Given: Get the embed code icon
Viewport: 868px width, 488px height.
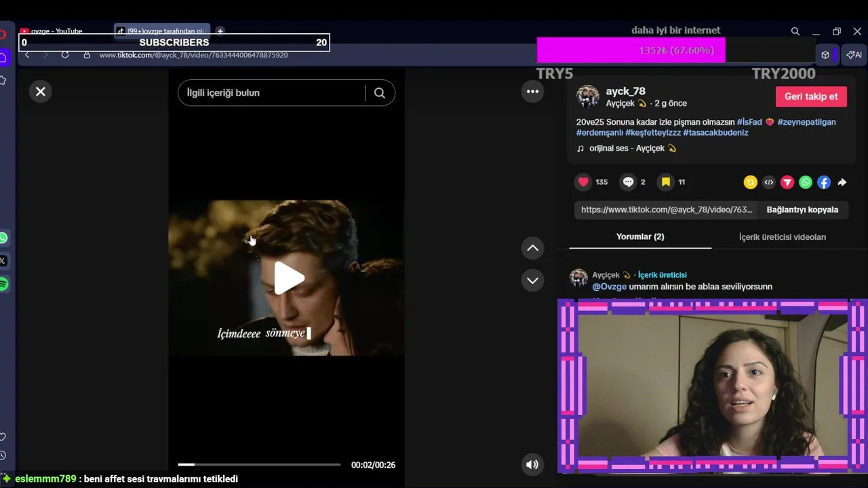Looking at the screenshot, I should pos(768,182).
